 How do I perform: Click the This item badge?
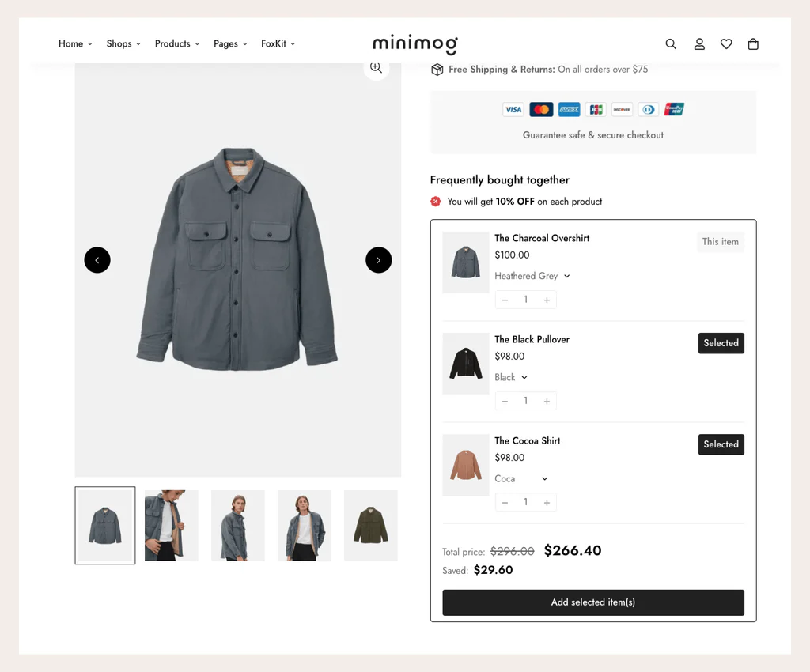[x=720, y=242]
